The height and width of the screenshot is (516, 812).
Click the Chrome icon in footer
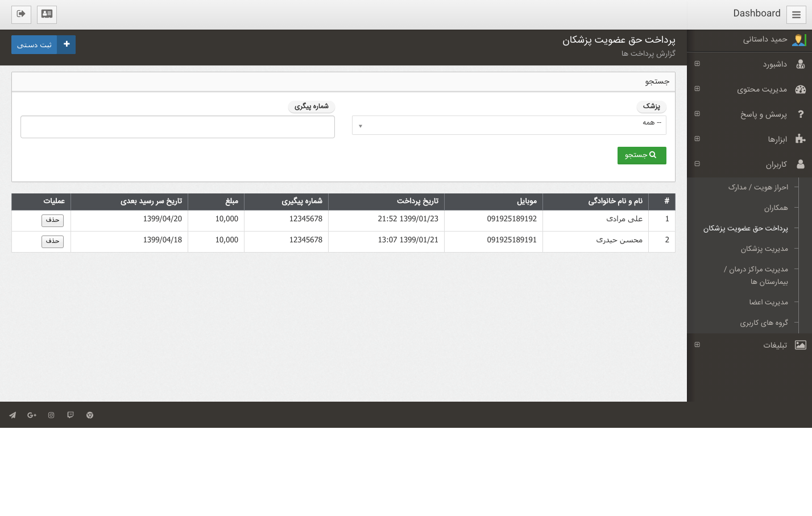click(90, 415)
